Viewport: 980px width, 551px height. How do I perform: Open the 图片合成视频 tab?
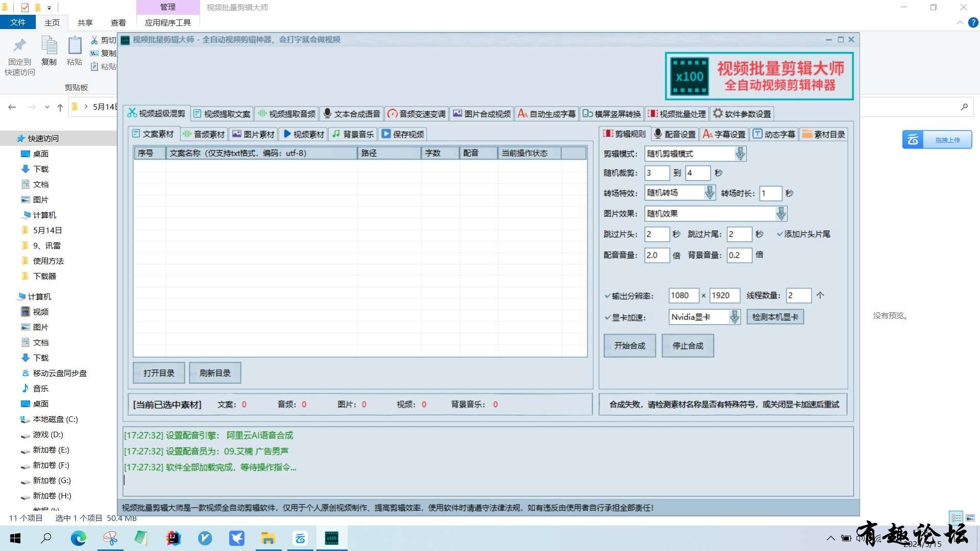[x=482, y=114]
